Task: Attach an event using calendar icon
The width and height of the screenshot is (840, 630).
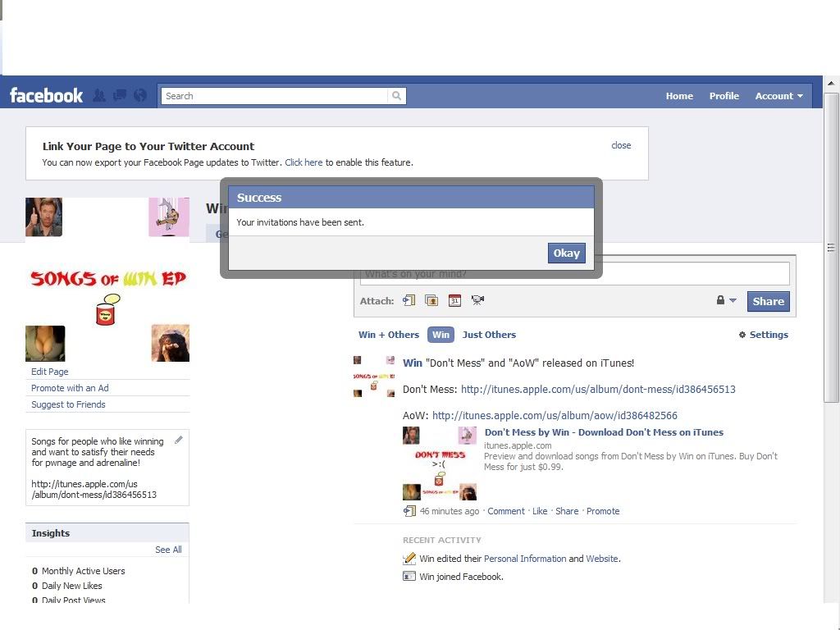Action: 454,301
